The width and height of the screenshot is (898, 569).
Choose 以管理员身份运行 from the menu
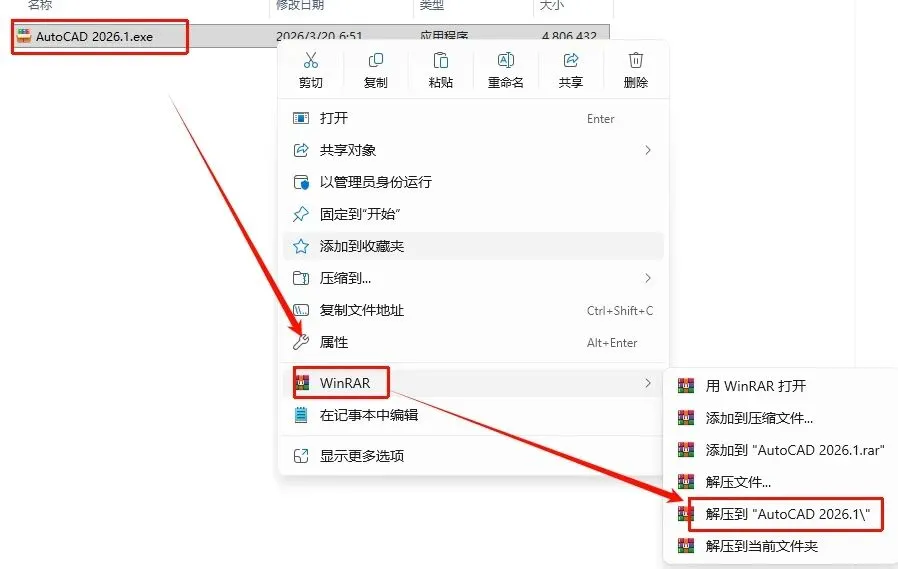[x=473, y=182]
